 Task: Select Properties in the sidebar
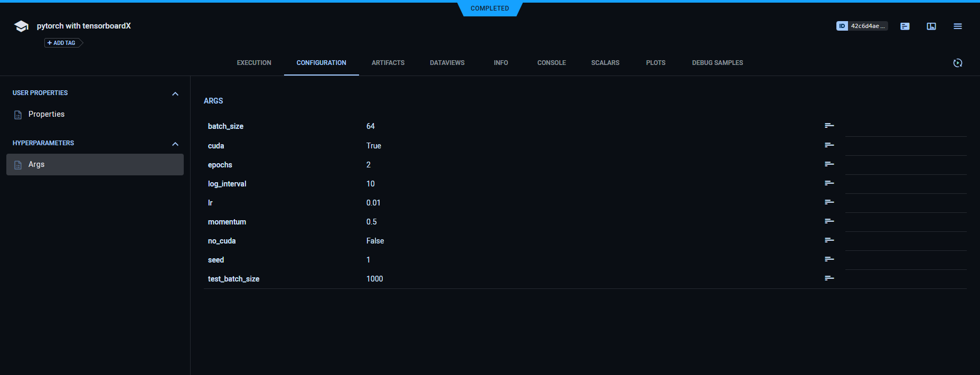point(46,115)
